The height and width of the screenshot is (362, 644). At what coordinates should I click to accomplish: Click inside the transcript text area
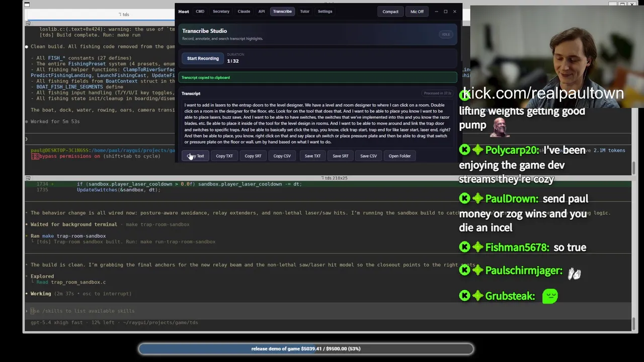tap(317, 123)
